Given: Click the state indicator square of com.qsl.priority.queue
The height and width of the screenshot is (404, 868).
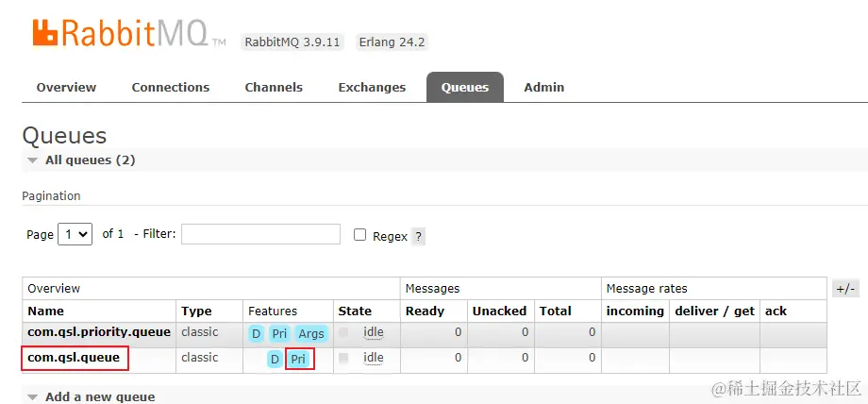Looking at the screenshot, I should pyautogui.click(x=343, y=332).
